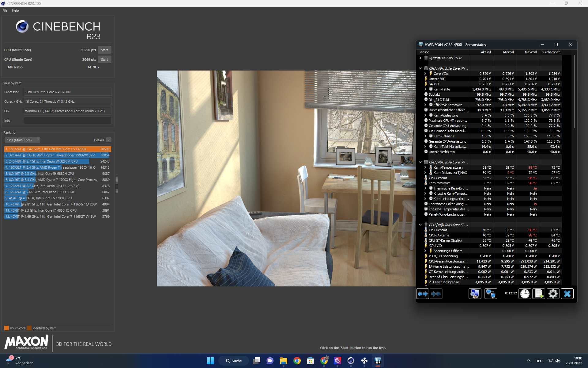Open volume speaker tray icon
Image resolution: width=588 pixels, height=368 pixels.
pyautogui.click(x=558, y=361)
